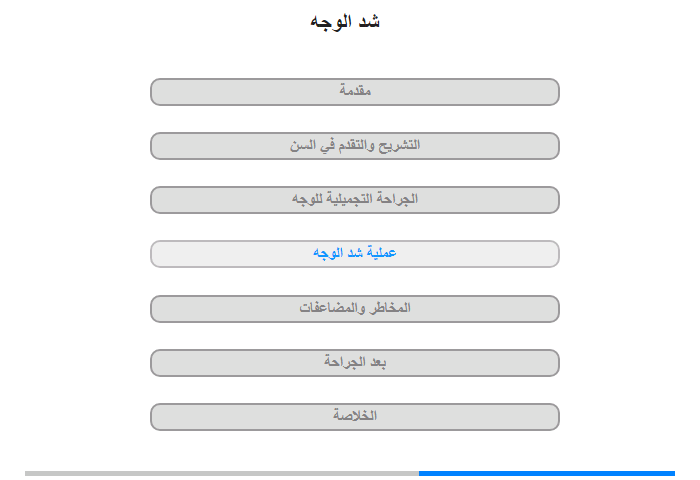Select the first section in the list
Screen dimensions: 700x480
click(354, 92)
